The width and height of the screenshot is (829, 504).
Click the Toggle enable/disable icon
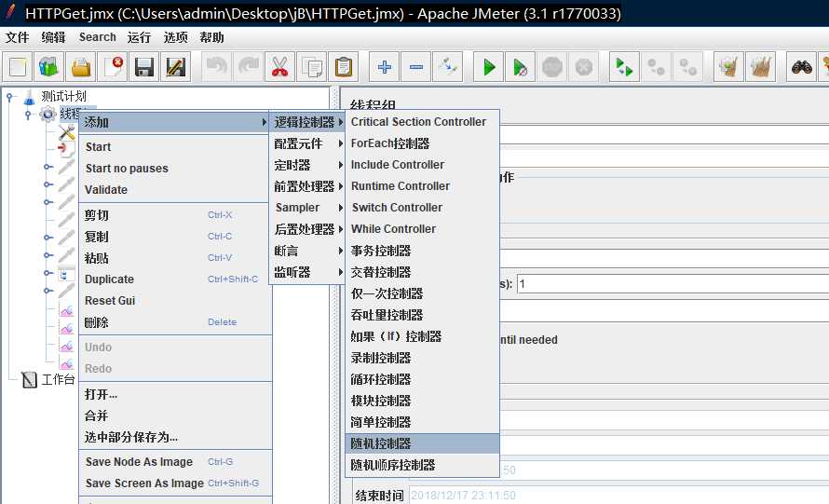coord(448,67)
